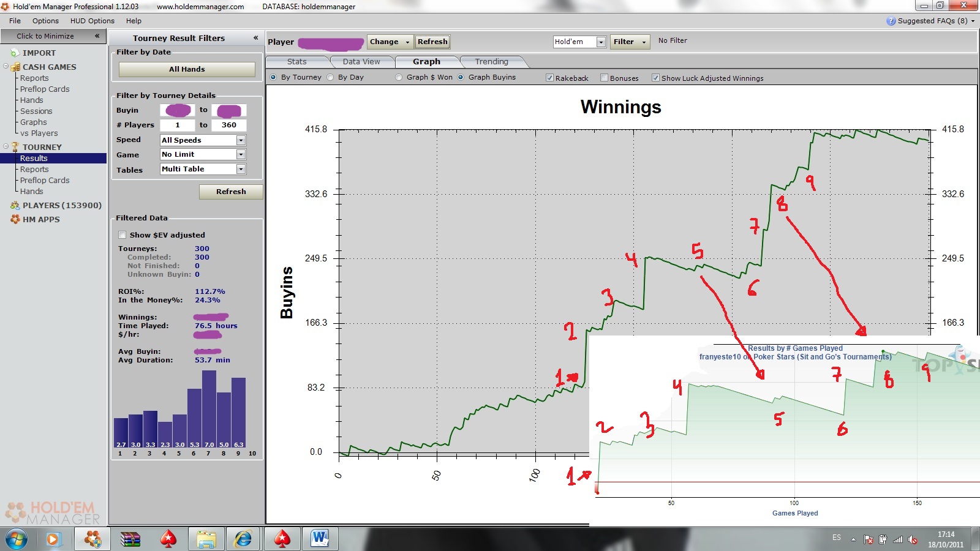Click # Players maximum field showing 360
The height and width of the screenshot is (551, 980).
[229, 125]
